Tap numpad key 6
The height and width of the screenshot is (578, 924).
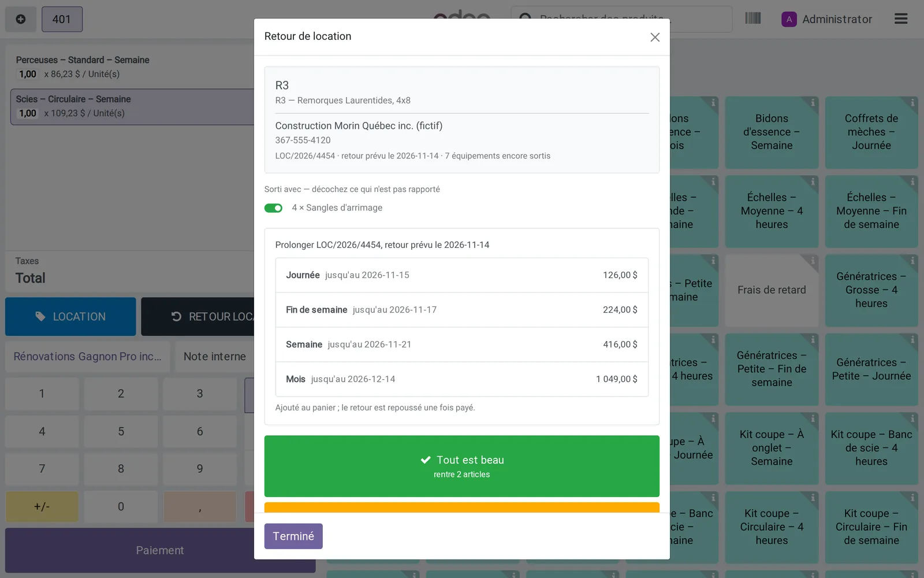[x=200, y=431]
